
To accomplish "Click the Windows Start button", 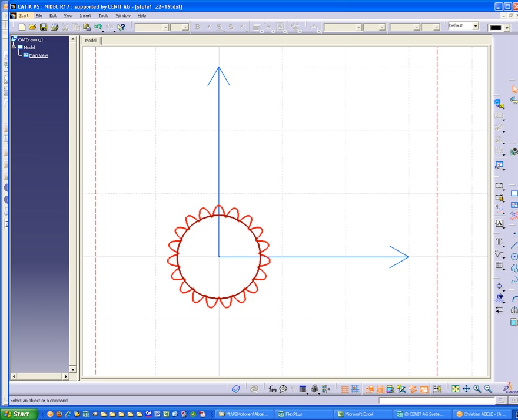I will point(19,414).
